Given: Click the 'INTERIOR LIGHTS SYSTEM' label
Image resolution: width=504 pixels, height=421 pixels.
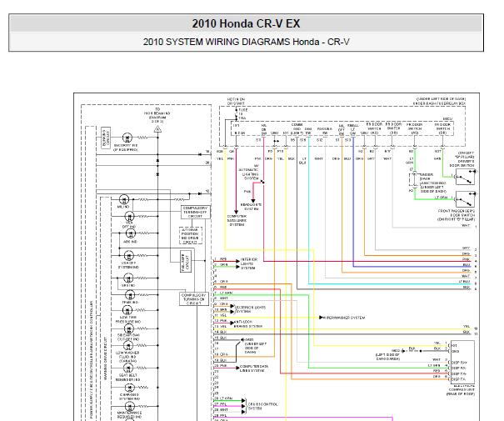Looking at the screenshot, I should 249,263.
